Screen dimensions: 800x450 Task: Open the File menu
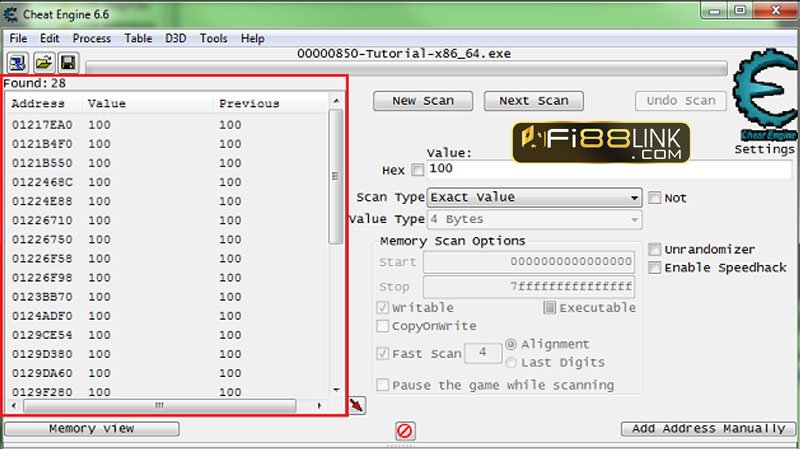point(18,38)
